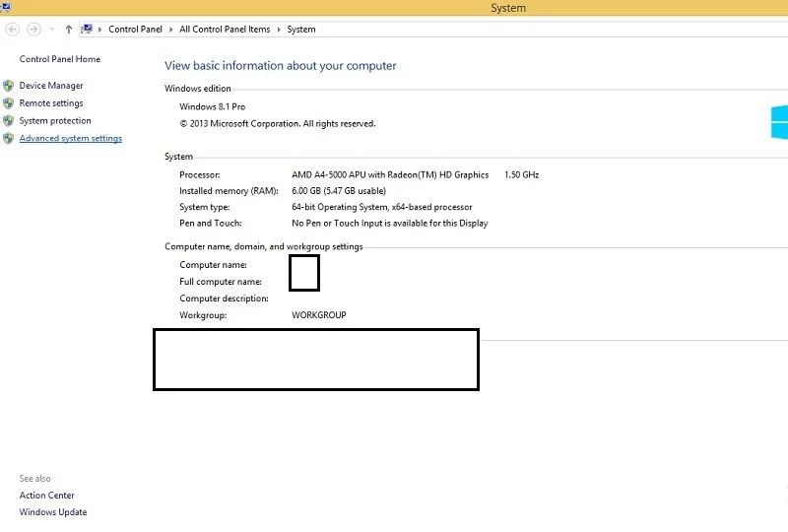788x532 pixels.
Task: Expand chevron after All Control Panel Items
Action: [x=279, y=30]
